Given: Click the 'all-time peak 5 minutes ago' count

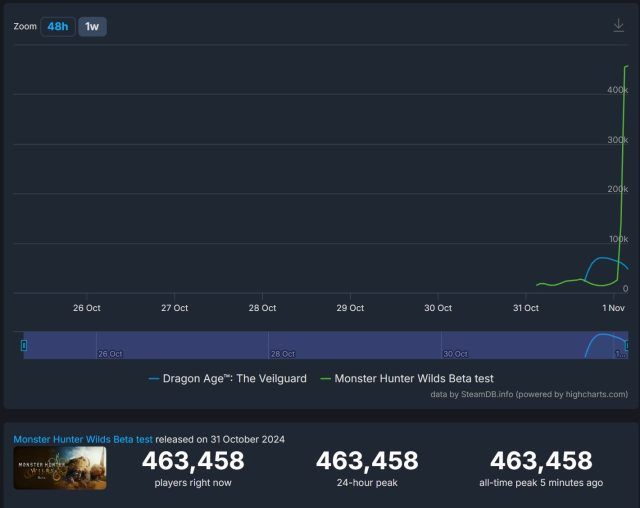Looking at the screenshot, I should click(541, 461).
